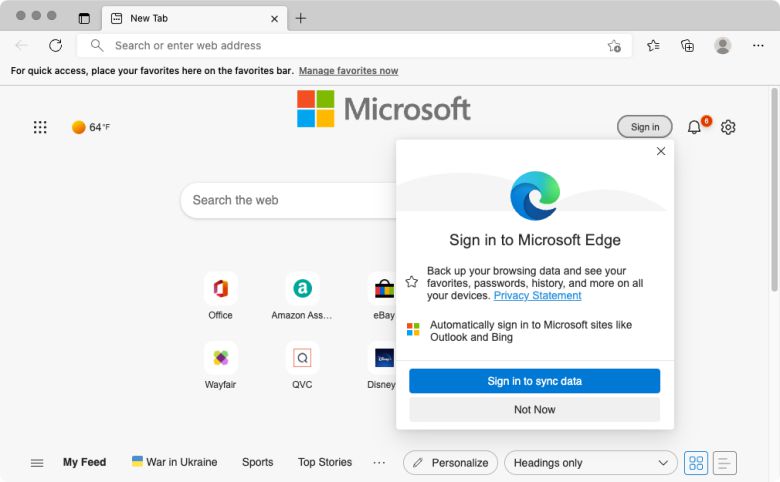This screenshot has height=482, width=780.
Task: Reload the page with refresh button
Action: coord(56,45)
